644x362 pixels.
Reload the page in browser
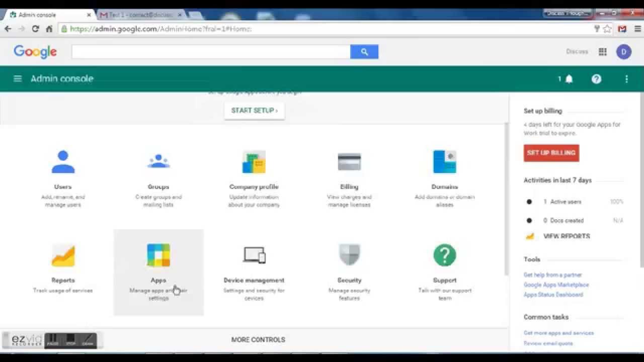click(x=35, y=29)
